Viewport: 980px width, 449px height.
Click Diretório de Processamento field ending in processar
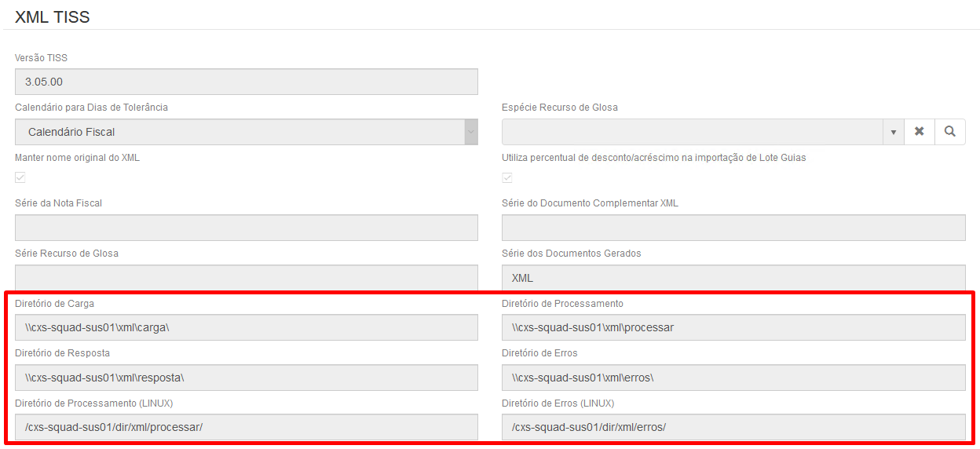(733, 327)
